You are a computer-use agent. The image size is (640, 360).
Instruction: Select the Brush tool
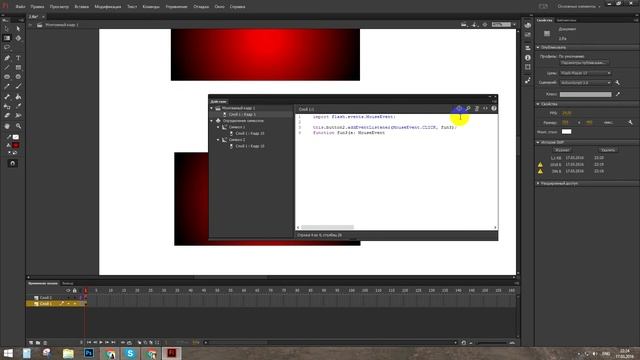tap(18, 87)
